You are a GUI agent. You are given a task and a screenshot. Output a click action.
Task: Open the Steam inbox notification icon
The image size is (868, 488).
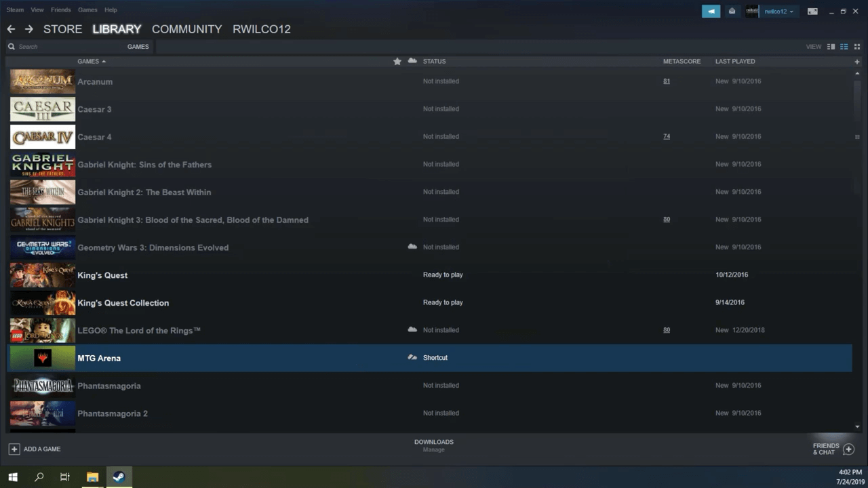[x=732, y=11]
